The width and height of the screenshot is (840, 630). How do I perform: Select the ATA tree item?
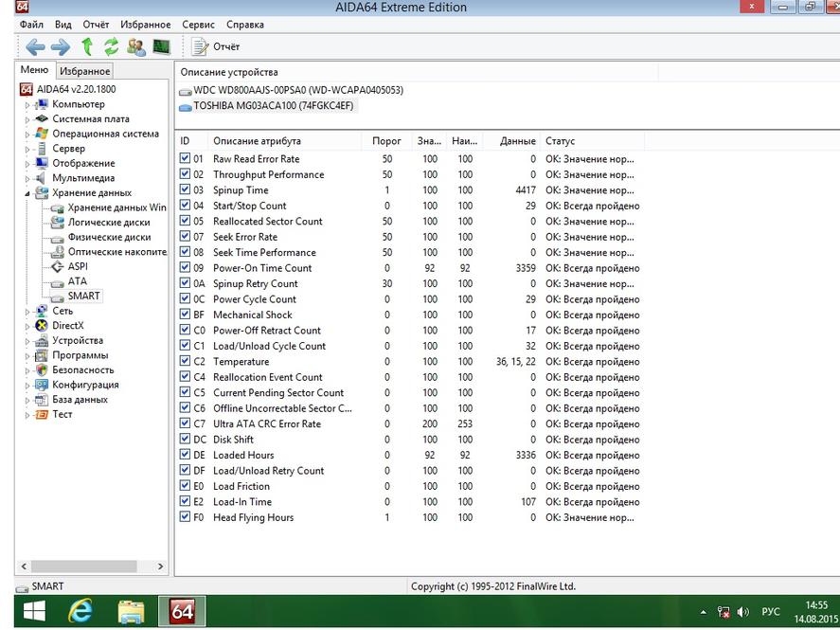(77, 281)
